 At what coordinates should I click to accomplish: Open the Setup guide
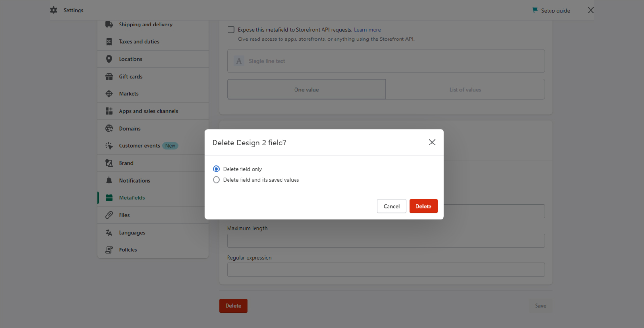[x=551, y=11]
